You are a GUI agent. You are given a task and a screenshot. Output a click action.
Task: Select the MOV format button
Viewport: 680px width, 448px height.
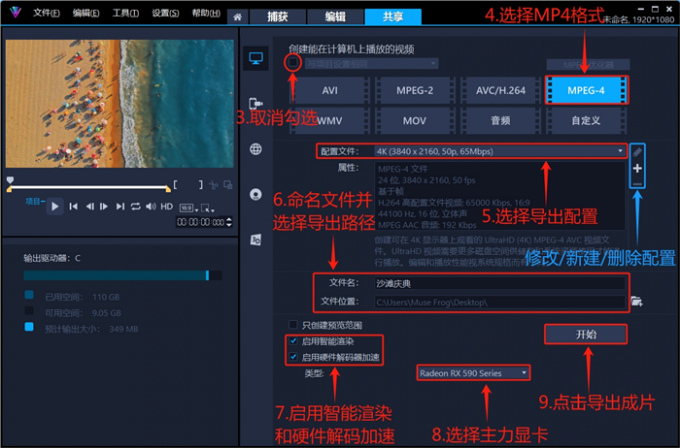(415, 121)
